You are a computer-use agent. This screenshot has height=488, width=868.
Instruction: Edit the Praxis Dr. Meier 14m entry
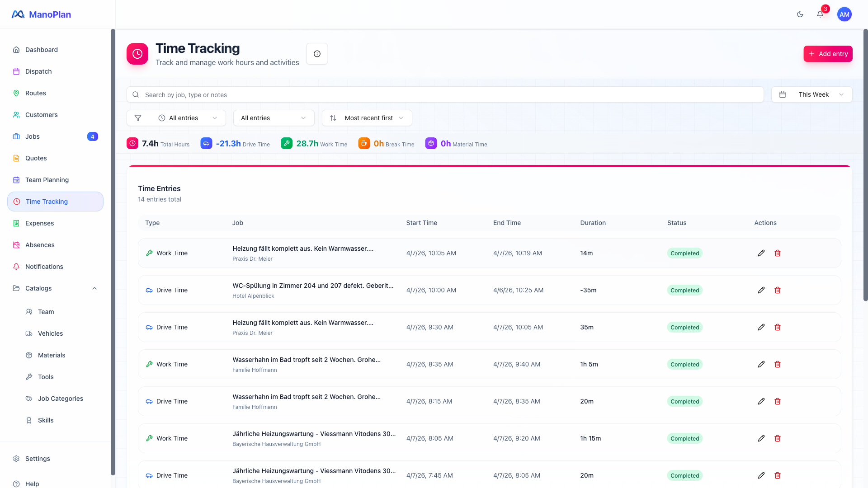[761, 253]
